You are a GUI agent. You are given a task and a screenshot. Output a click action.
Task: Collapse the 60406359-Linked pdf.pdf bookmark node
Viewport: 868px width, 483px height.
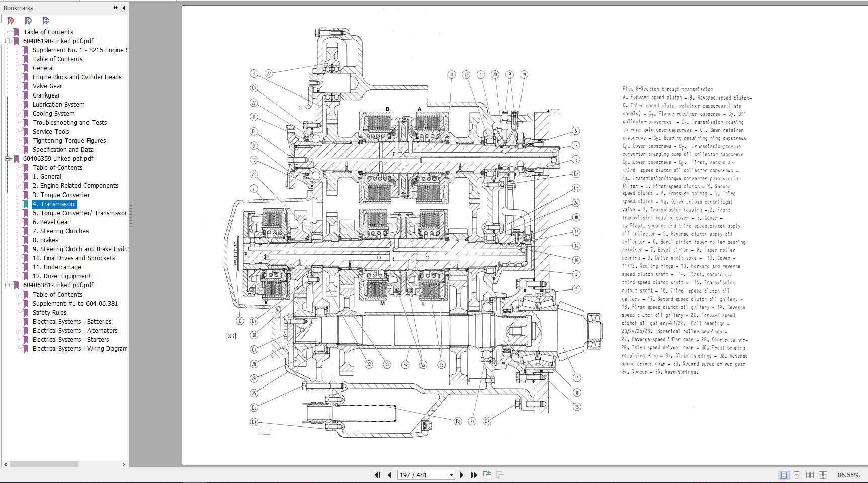click(8, 159)
